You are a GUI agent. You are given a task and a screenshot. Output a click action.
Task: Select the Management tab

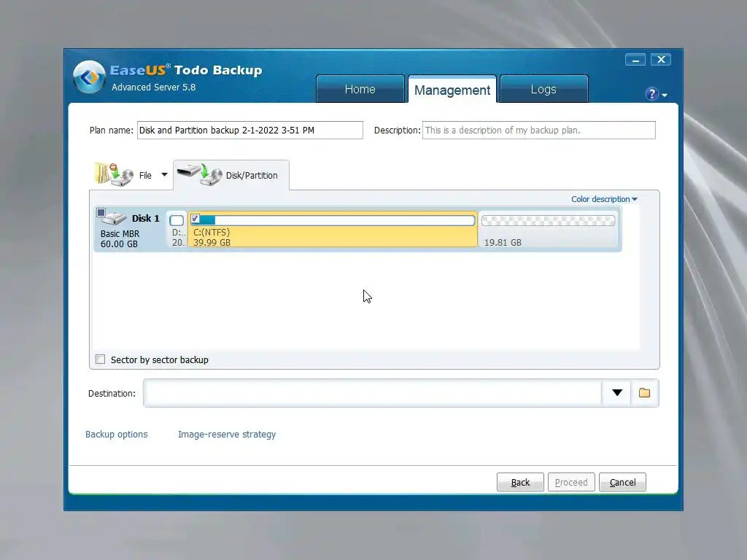click(452, 90)
